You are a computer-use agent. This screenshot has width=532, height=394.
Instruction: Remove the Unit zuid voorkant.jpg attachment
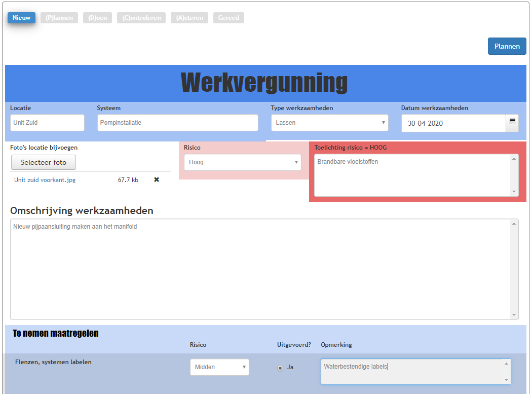point(157,180)
